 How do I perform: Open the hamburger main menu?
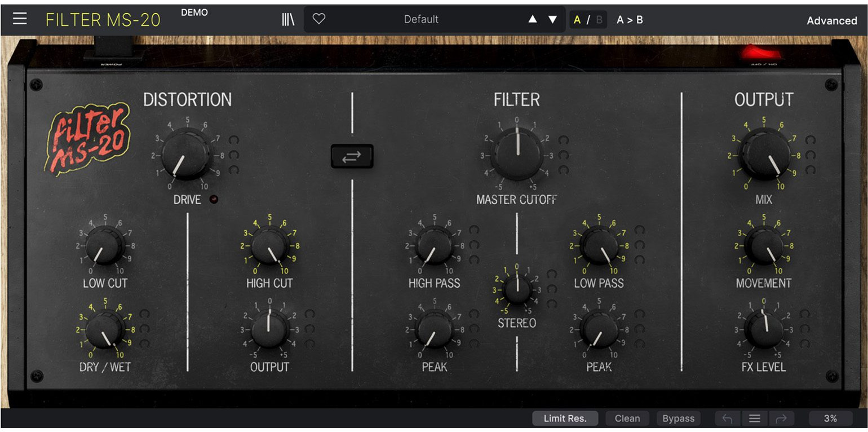pyautogui.click(x=20, y=19)
